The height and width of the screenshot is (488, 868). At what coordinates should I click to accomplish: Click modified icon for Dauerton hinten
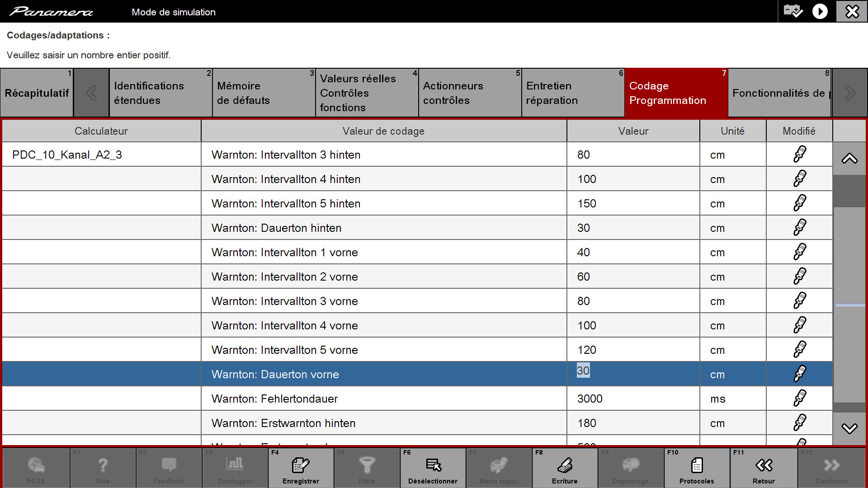pos(799,228)
